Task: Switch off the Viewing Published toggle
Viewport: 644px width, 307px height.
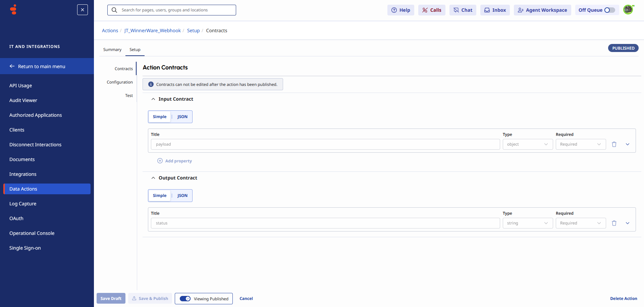Action: (x=185, y=298)
